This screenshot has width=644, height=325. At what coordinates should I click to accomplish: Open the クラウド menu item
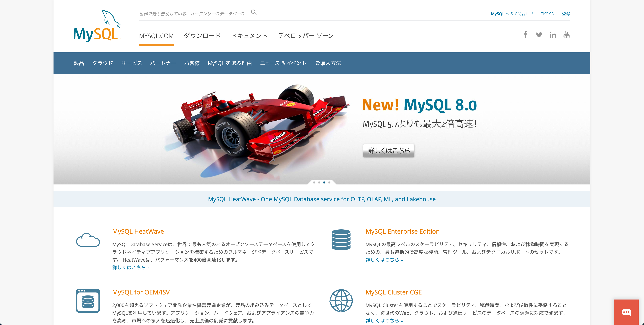[x=102, y=63]
